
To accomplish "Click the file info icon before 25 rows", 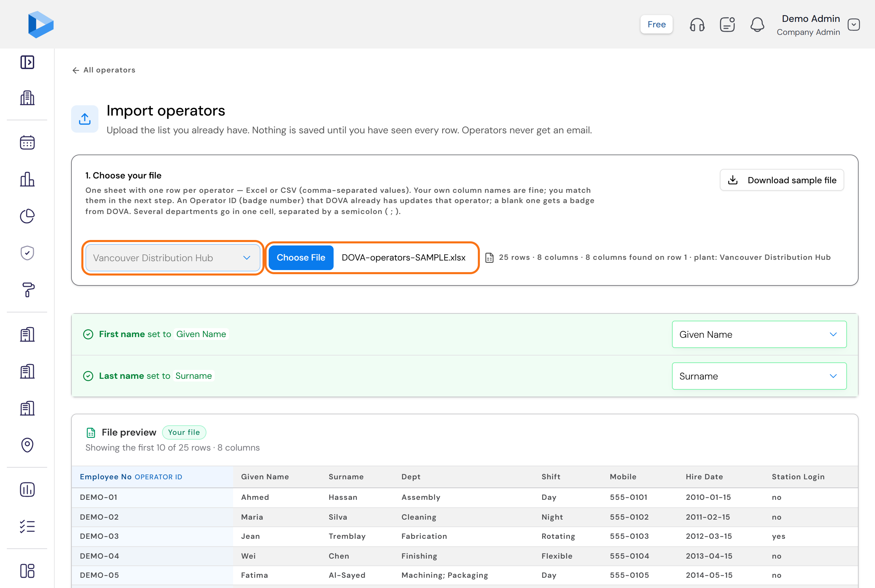I will (x=489, y=258).
